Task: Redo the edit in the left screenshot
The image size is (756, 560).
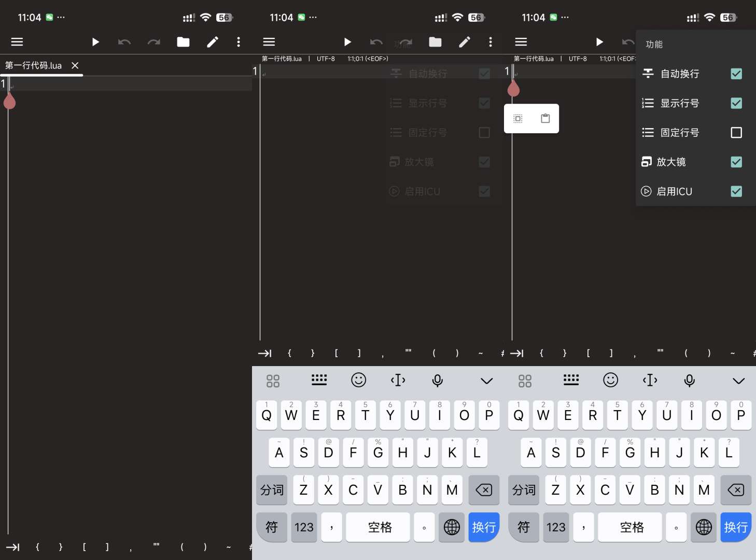Action: click(x=154, y=42)
